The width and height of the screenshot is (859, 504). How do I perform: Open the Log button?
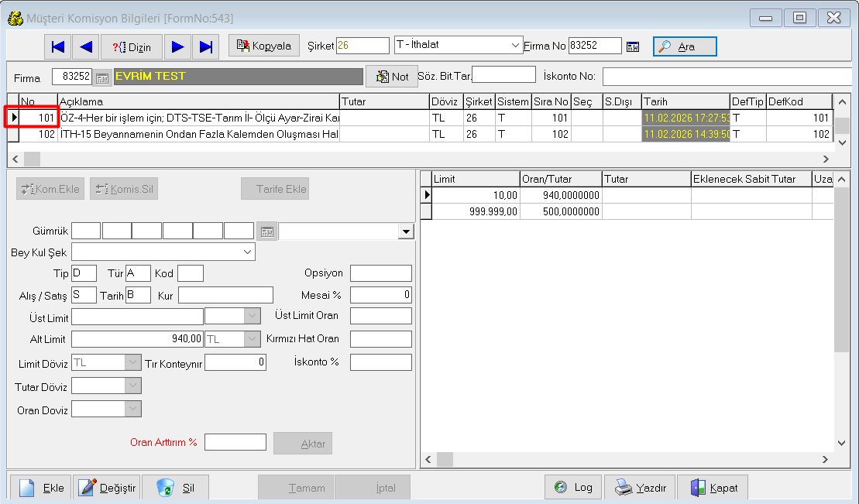[x=574, y=488]
